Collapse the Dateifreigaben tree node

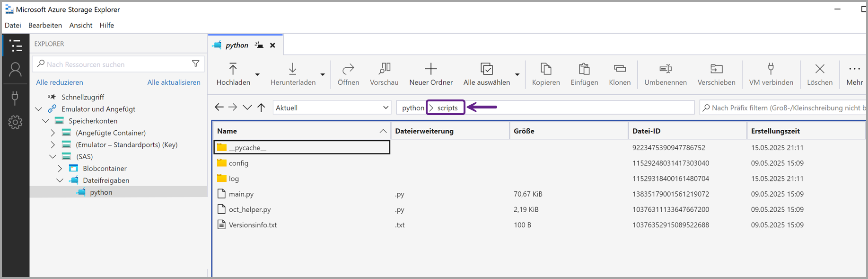point(60,180)
